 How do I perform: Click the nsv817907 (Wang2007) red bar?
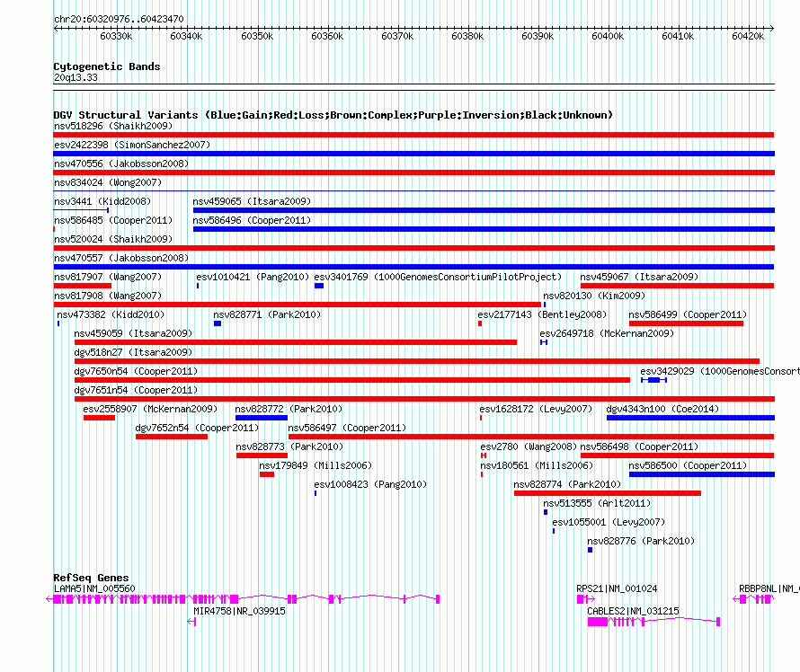point(82,286)
